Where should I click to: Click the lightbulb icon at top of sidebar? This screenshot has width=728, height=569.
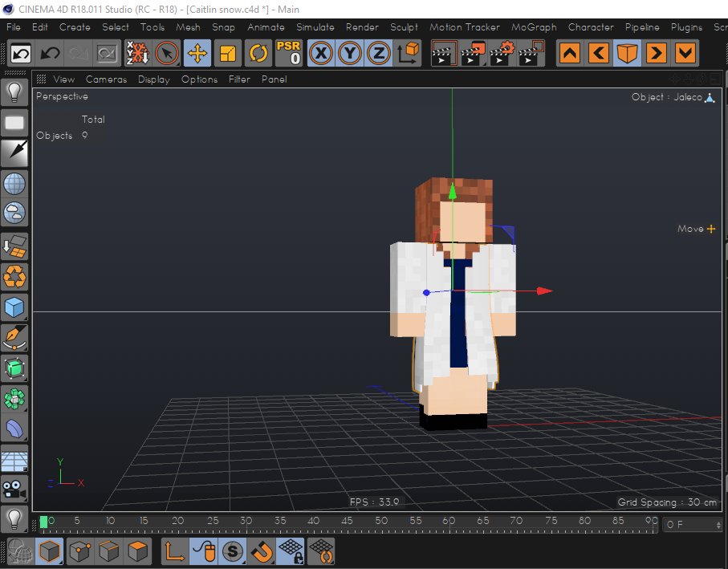click(14, 92)
